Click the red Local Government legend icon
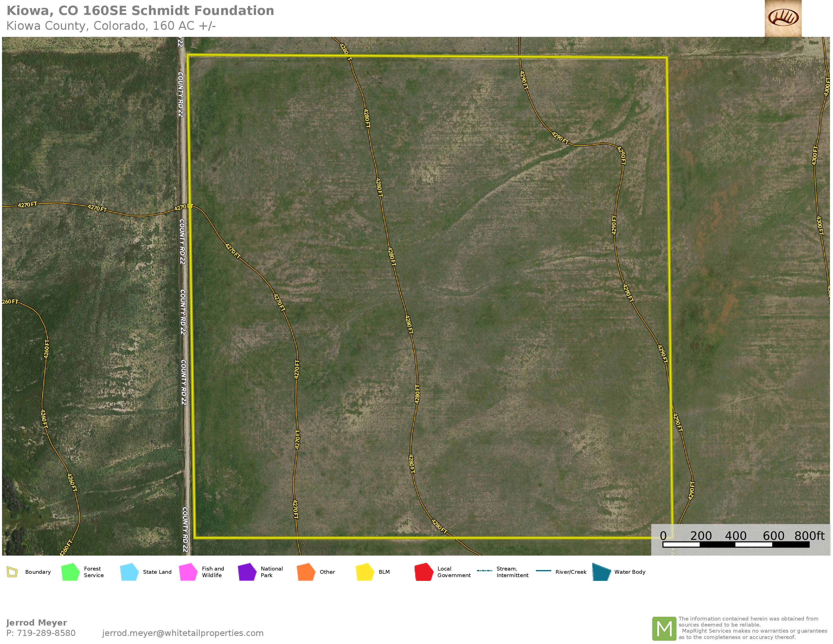 424,572
